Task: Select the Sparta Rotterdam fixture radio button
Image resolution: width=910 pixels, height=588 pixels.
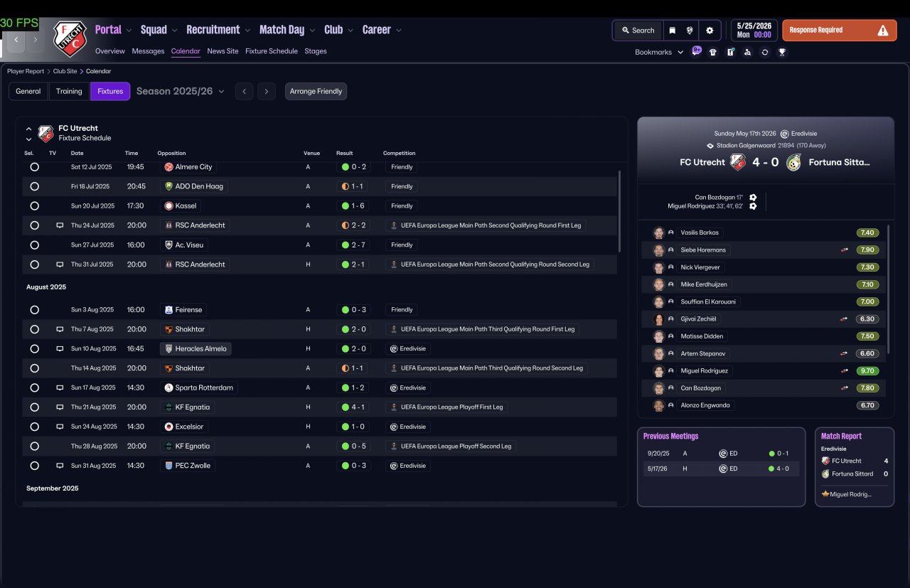Action: [x=34, y=387]
